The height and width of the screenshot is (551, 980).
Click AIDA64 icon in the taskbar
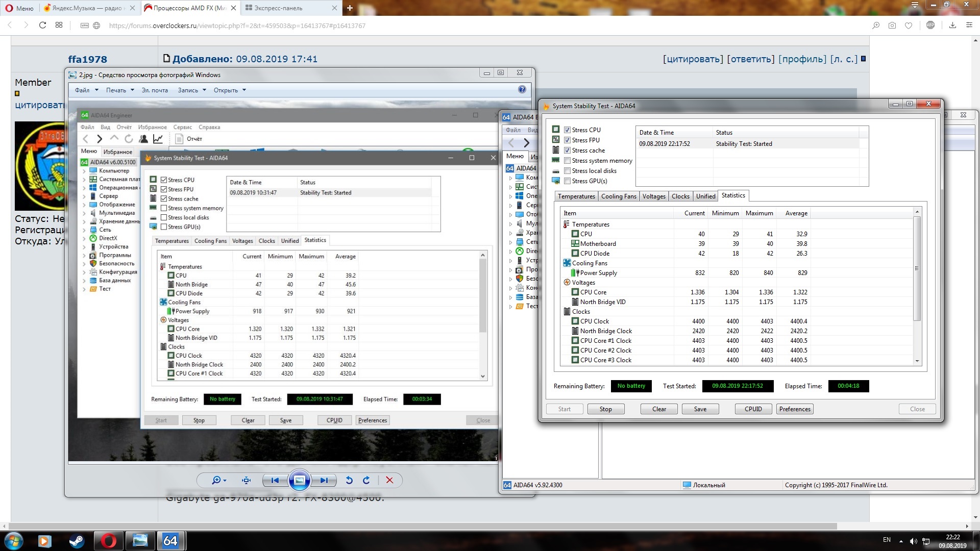coord(170,541)
